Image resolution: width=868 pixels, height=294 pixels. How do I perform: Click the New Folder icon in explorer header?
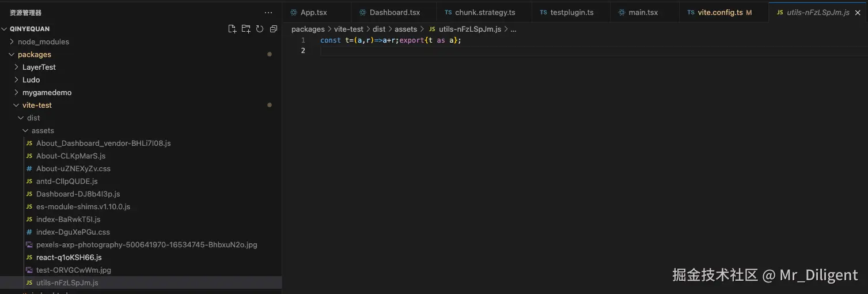tap(246, 29)
